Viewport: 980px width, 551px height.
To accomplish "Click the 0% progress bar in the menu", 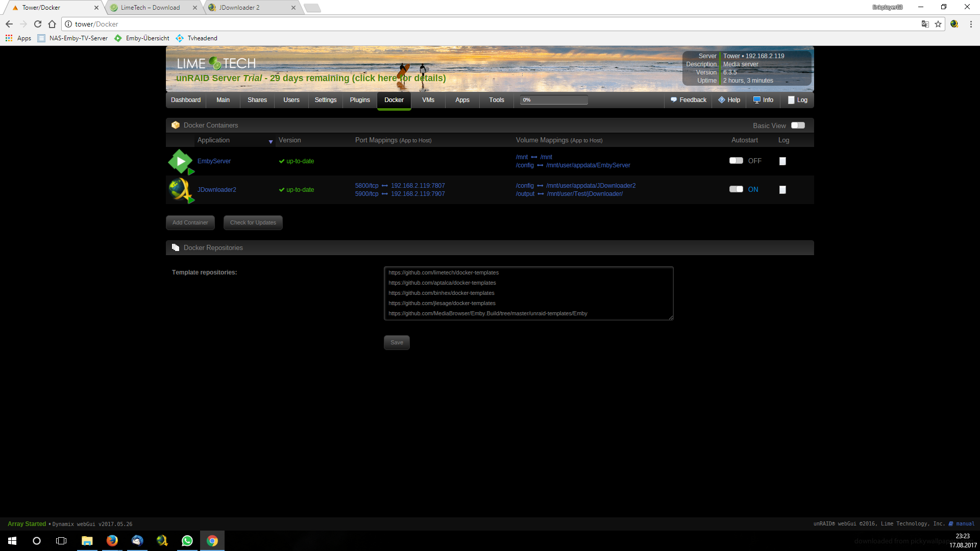I will [554, 100].
